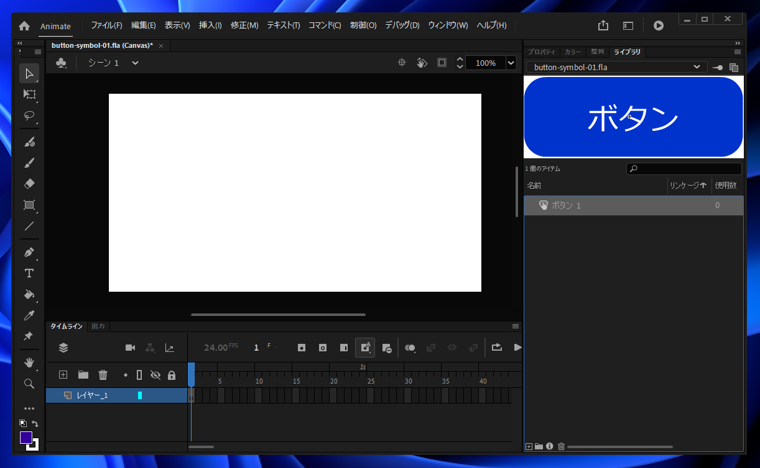Switch to the 出力 tab
The height and width of the screenshot is (468, 760).
click(x=98, y=326)
